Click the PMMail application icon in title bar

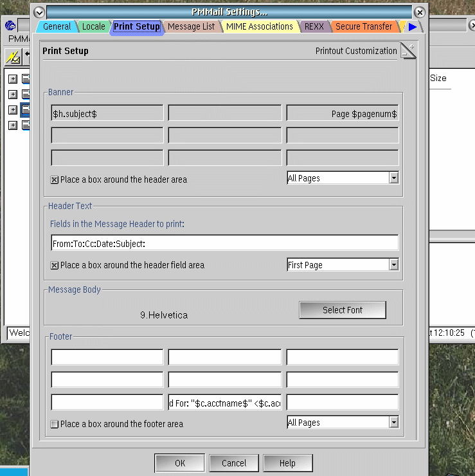10,26
